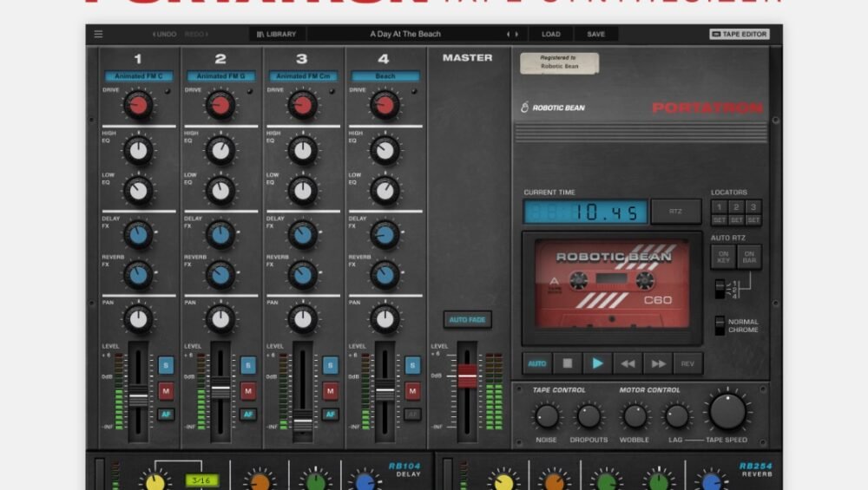
Task: Toggle the Auto transport button
Action: point(536,363)
